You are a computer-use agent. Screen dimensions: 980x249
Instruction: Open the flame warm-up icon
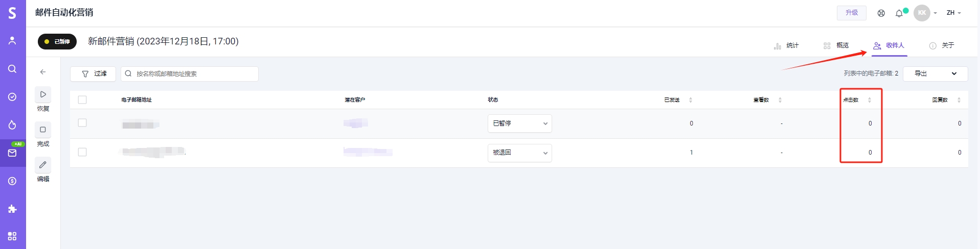click(12, 125)
